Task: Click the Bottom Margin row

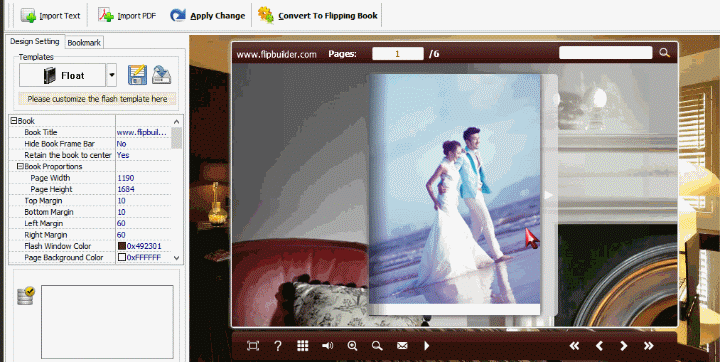Action: click(90, 212)
